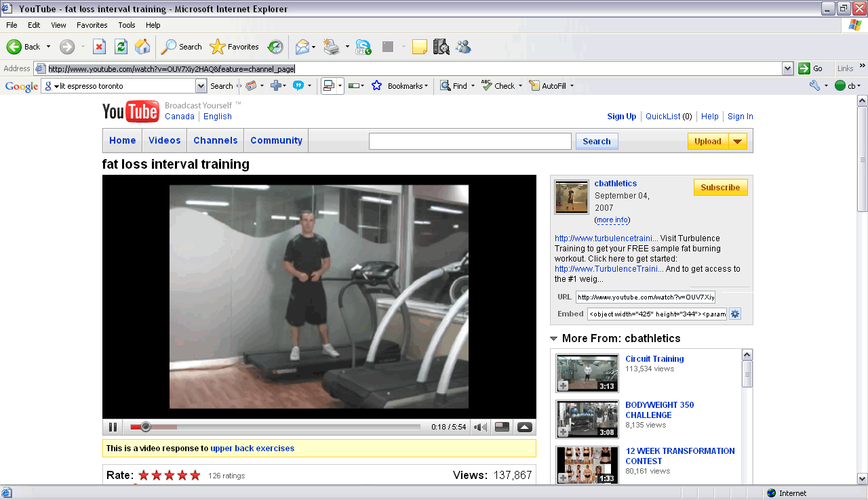Go to YouTube Videos tab

165,140
